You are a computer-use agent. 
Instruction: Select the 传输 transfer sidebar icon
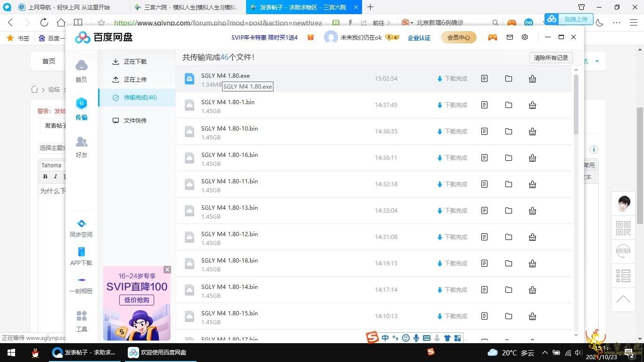click(82, 109)
